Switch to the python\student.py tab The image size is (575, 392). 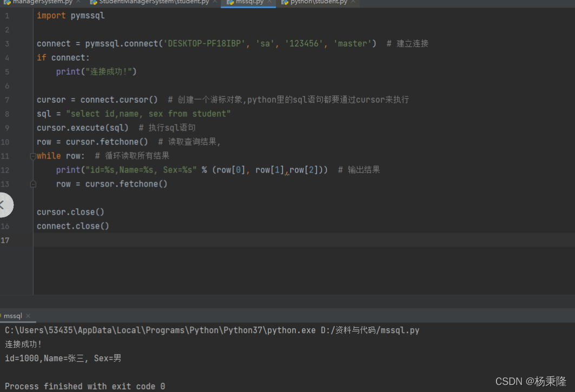coord(319,2)
